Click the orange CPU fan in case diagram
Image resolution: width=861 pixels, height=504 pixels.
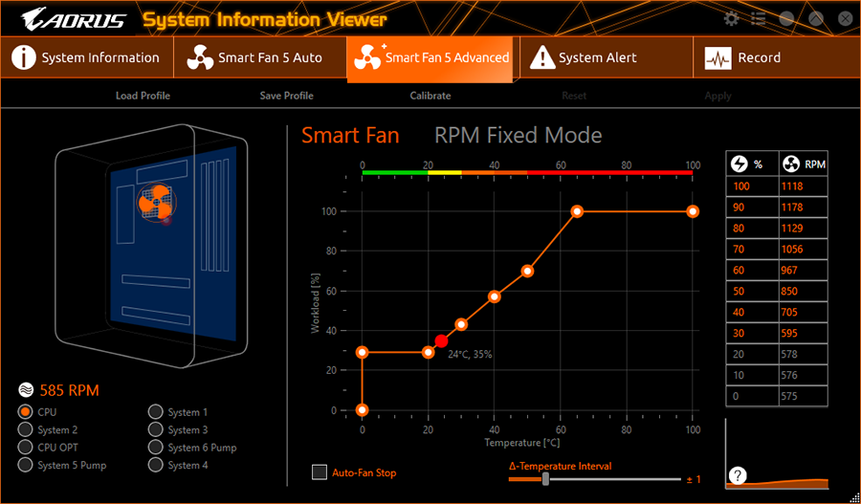tap(156, 202)
